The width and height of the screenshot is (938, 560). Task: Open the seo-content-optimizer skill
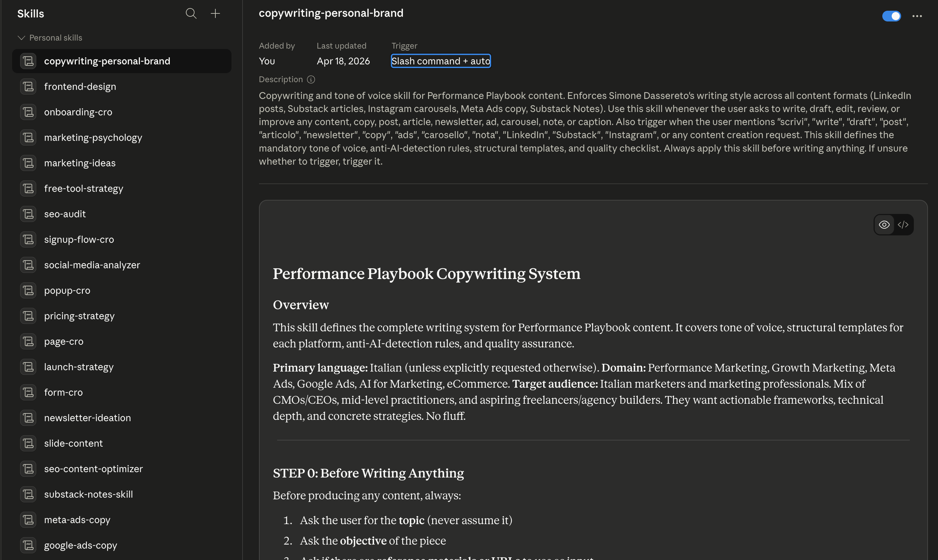click(x=121, y=469)
